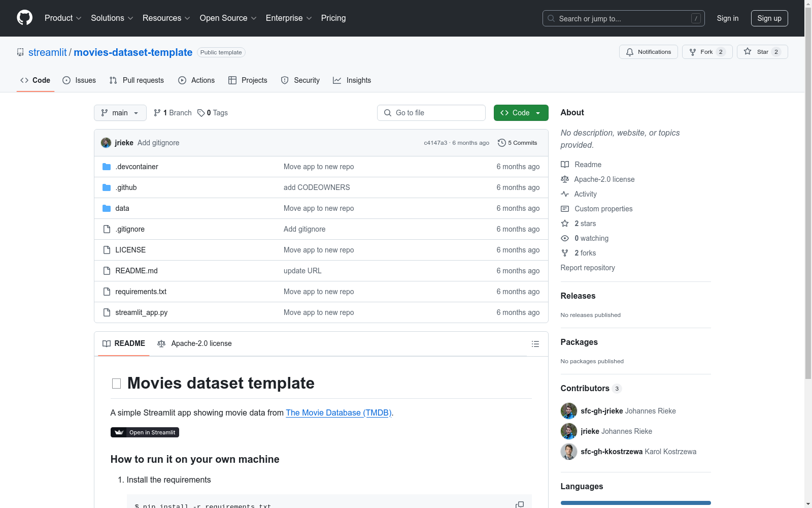Expand the Solutions menu

point(112,18)
